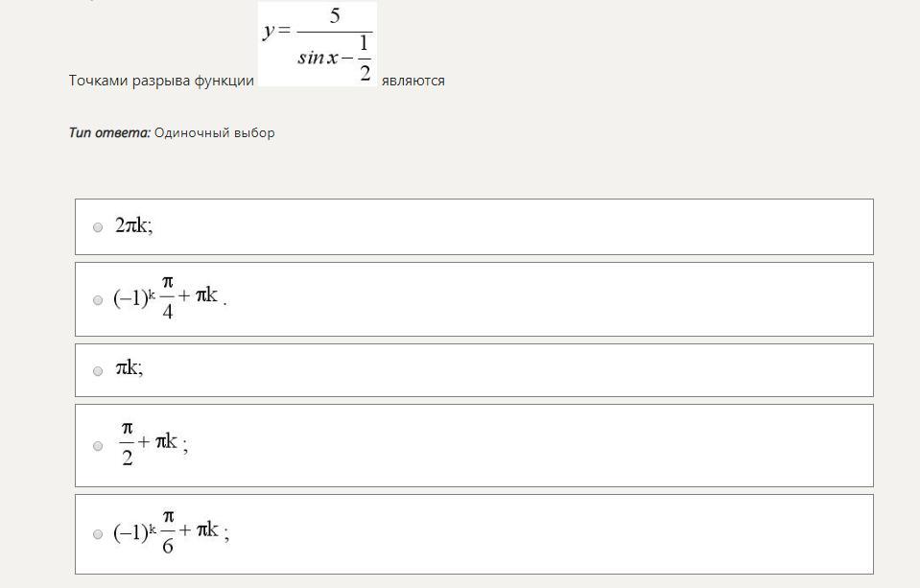Click 'sin x' inside the function formula

(318, 58)
